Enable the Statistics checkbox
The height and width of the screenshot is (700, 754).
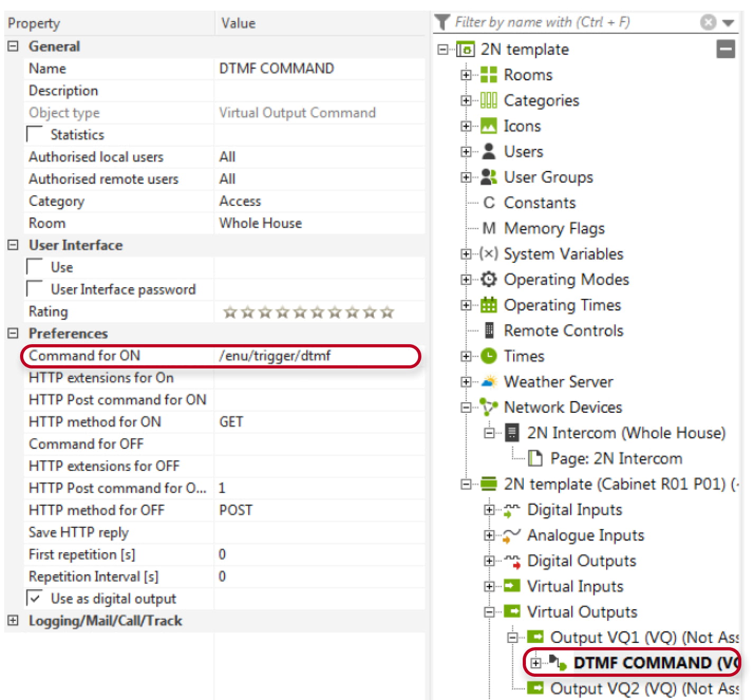[x=35, y=135]
